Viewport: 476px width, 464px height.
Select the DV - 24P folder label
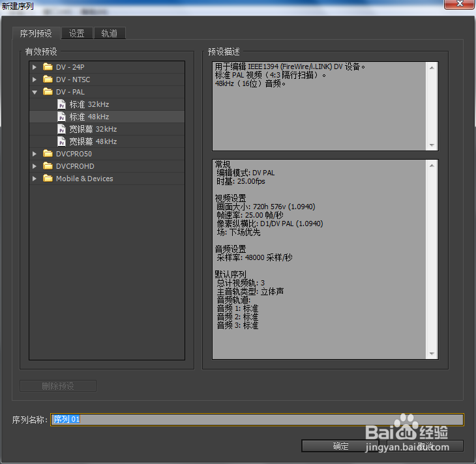tap(70, 67)
